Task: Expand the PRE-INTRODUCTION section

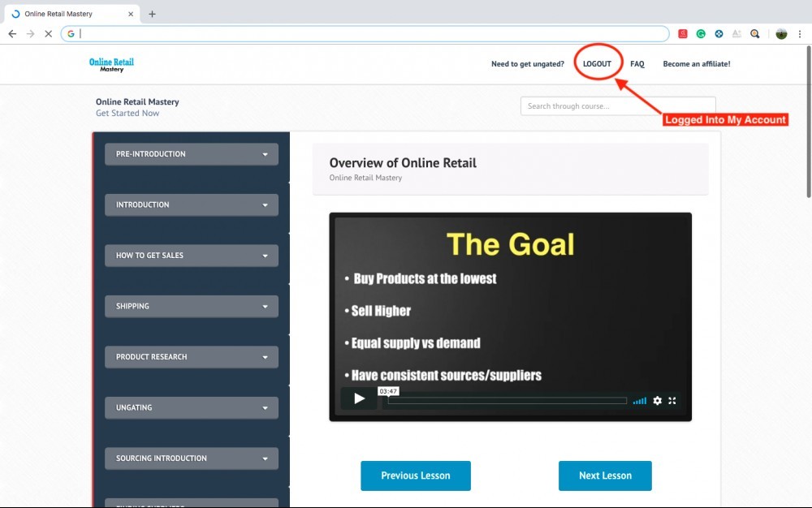Action: point(192,154)
